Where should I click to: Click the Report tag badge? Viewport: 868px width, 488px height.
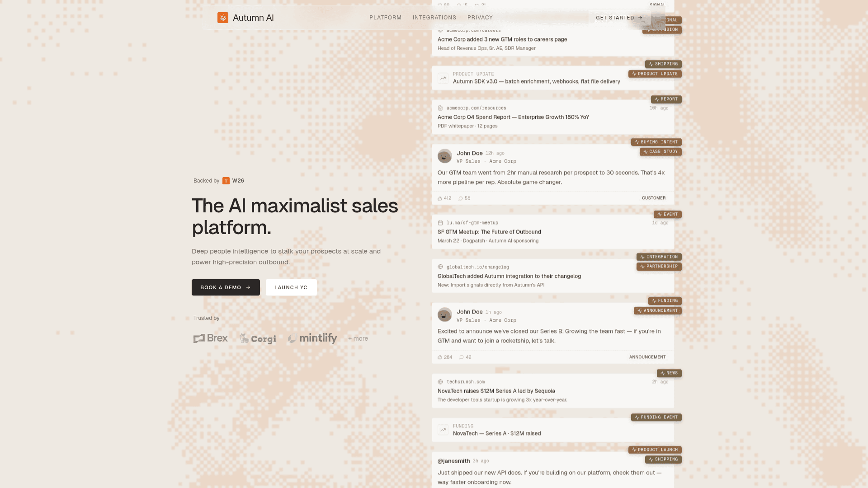(x=666, y=99)
